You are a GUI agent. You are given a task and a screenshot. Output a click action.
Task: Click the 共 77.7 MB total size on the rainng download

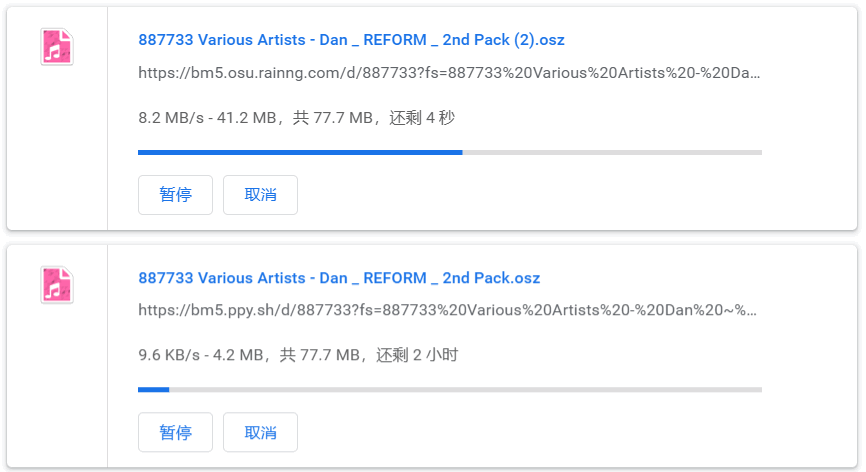coord(332,118)
